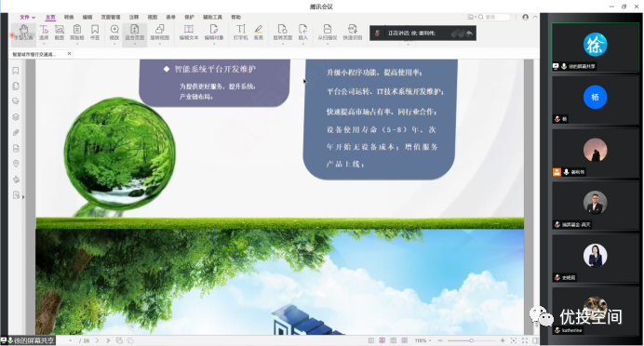Adjust the zoom slider handle in status bar
The image size is (644, 346).
[472, 340]
